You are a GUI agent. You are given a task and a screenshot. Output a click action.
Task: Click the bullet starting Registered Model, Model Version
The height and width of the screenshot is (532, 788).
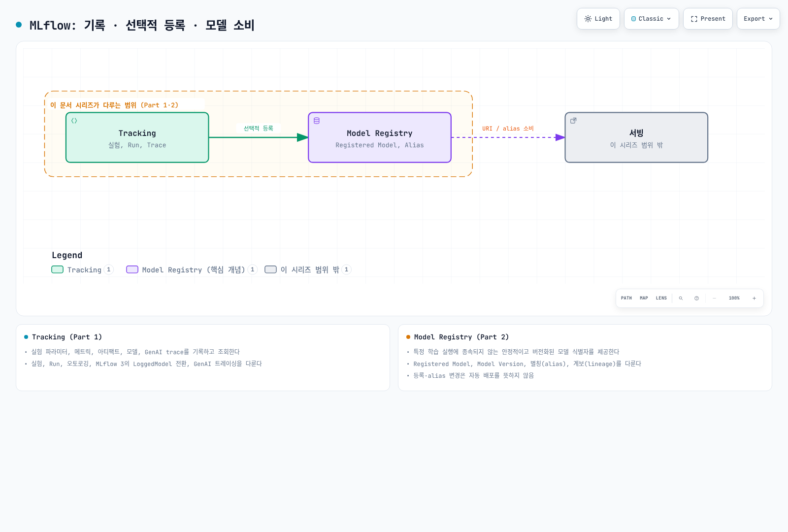(x=527, y=364)
